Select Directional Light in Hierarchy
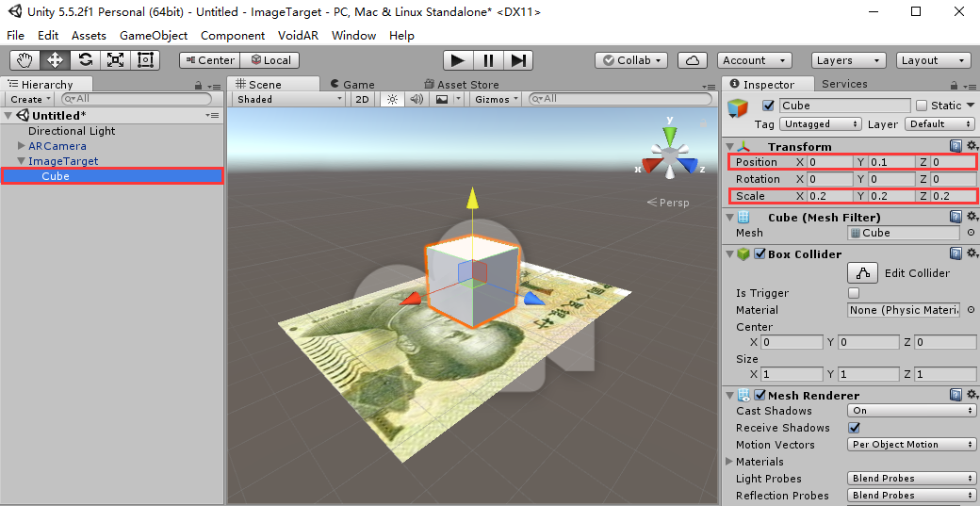Image resolution: width=980 pixels, height=506 pixels. point(72,131)
